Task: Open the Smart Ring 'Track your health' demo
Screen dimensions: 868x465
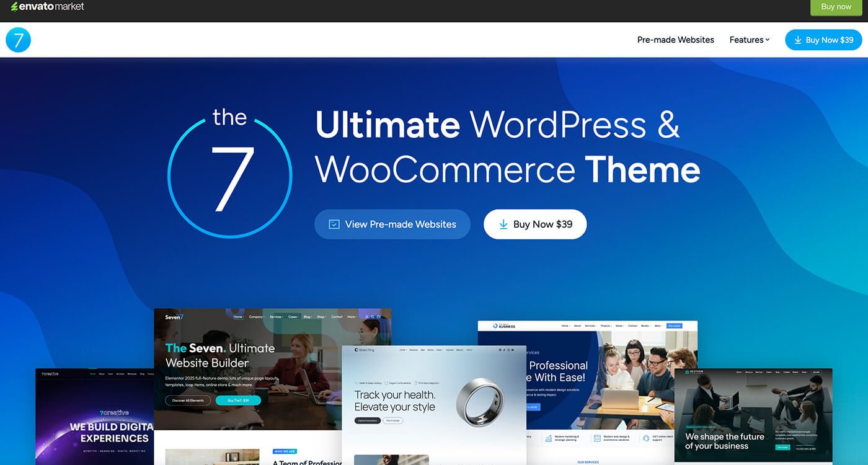Action: pyautogui.click(x=433, y=403)
